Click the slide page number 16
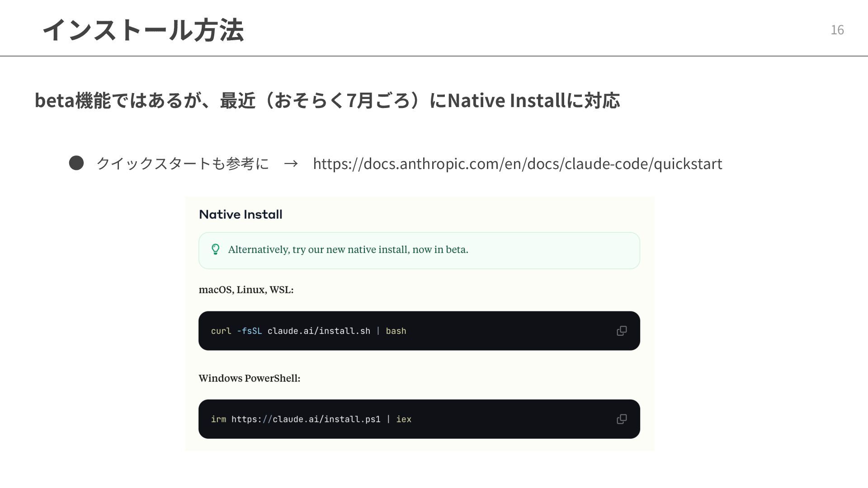868x488 pixels. [837, 30]
